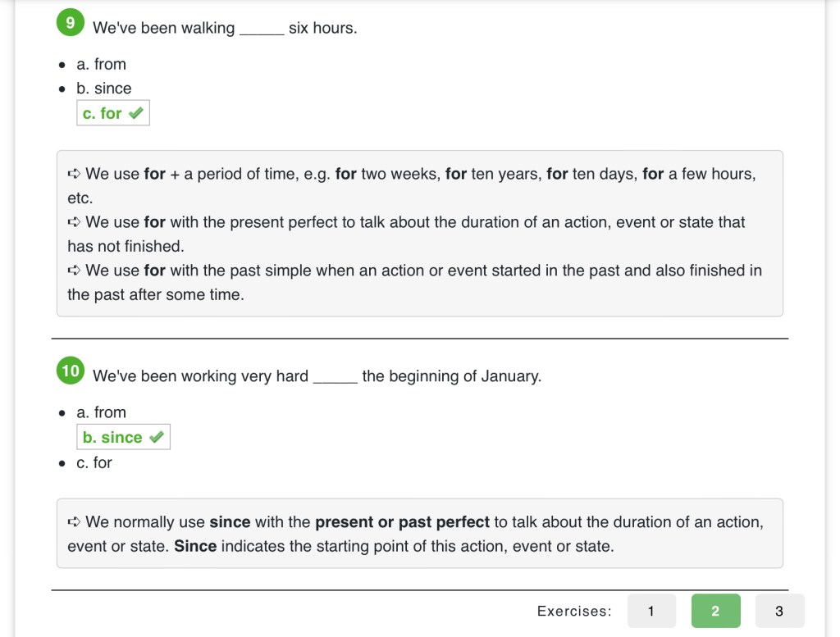Viewport: 840px width, 637px height.
Task: Choose 'b. since' answer in question 10
Action: pos(112,438)
